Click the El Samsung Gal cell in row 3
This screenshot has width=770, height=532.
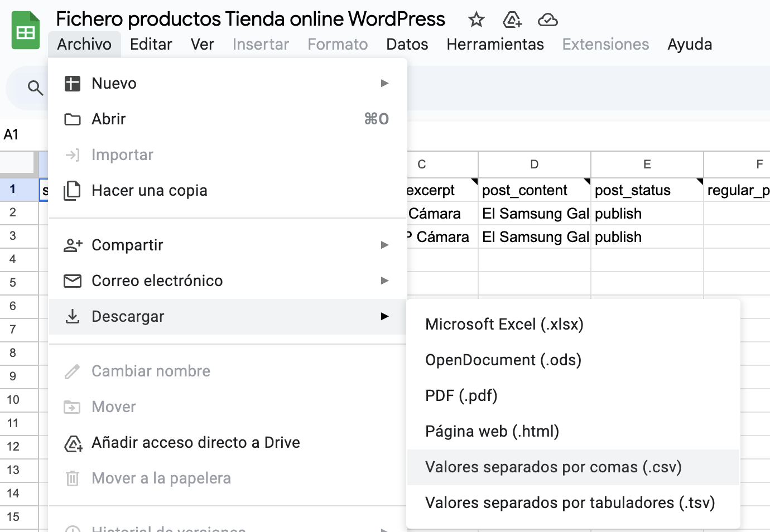pos(535,237)
